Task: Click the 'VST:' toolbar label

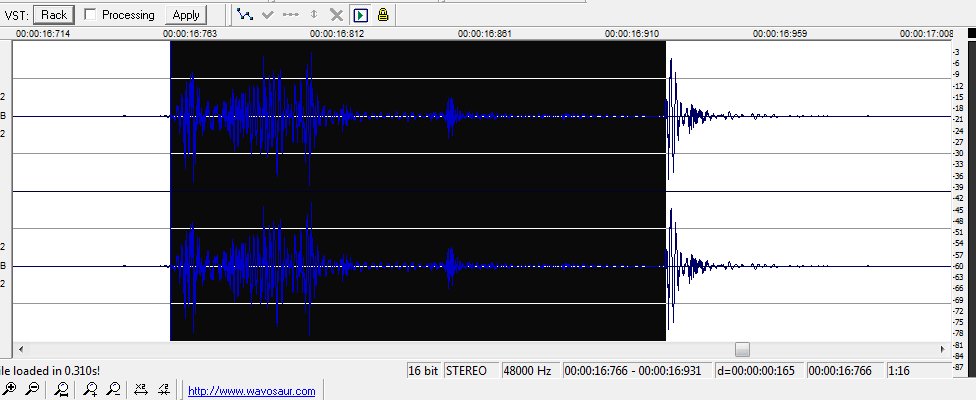Action: [x=17, y=16]
